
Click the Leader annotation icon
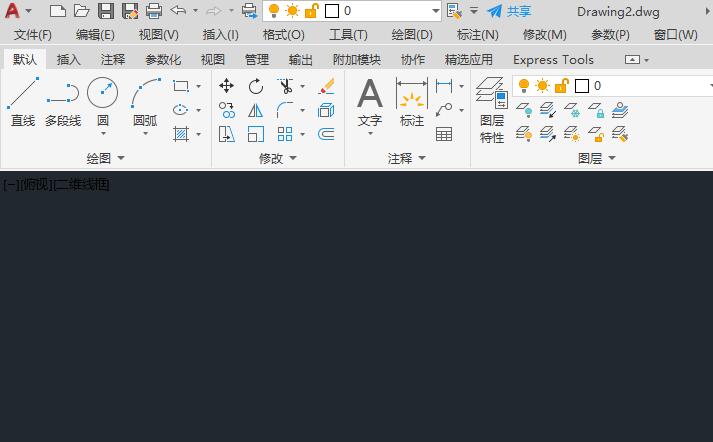pyautogui.click(x=444, y=110)
